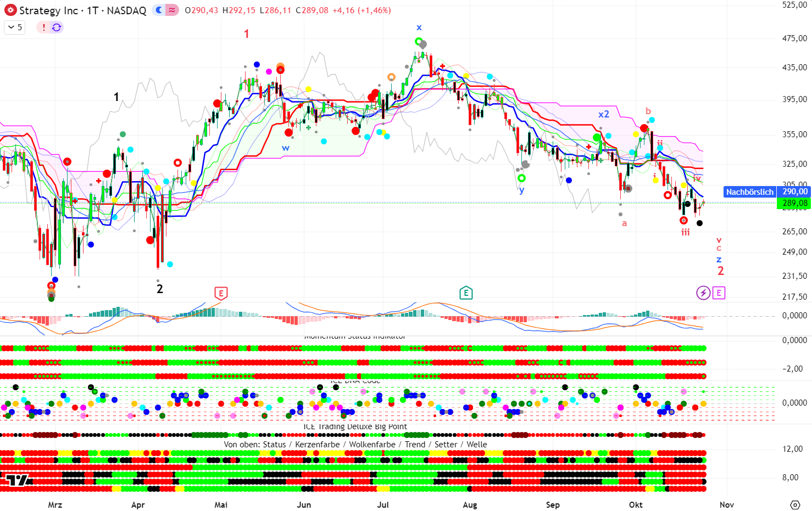Click the ICE Trading Deluxe Big Point title
Viewport: 812px width, 511px height.
[x=355, y=427]
